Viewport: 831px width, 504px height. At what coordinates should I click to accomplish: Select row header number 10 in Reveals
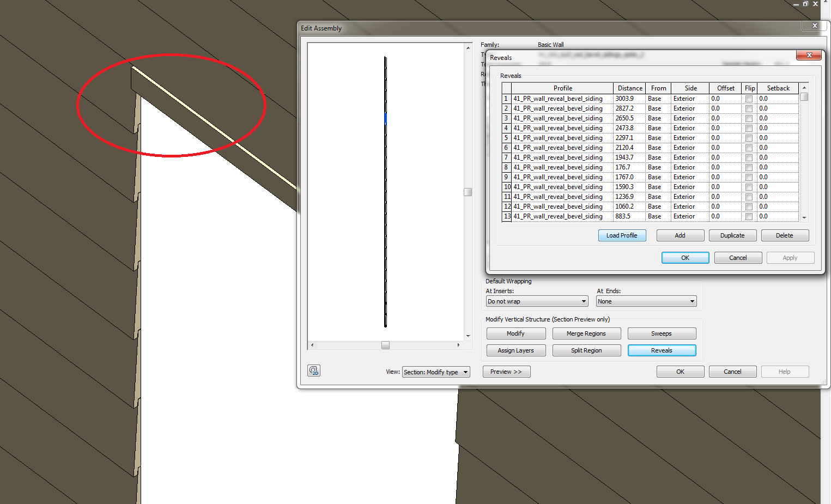[506, 187]
